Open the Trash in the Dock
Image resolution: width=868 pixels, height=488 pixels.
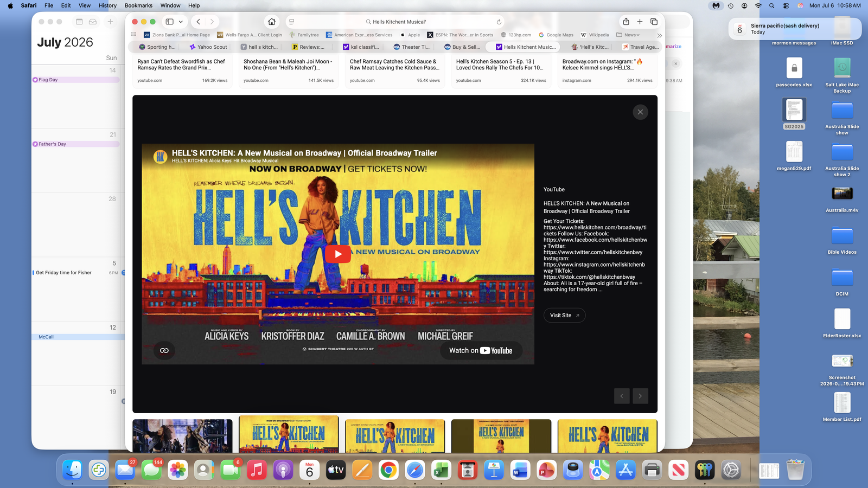click(x=795, y=470)
